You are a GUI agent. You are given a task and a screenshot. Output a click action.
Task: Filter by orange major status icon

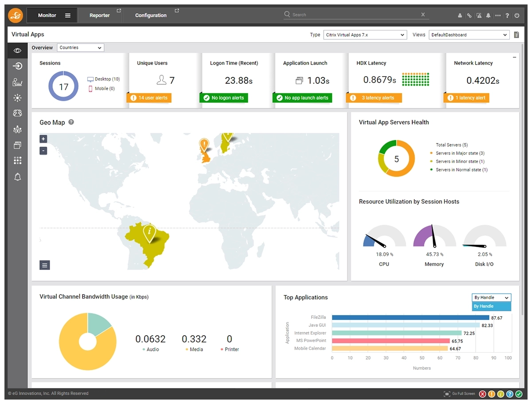coord(492,394)
